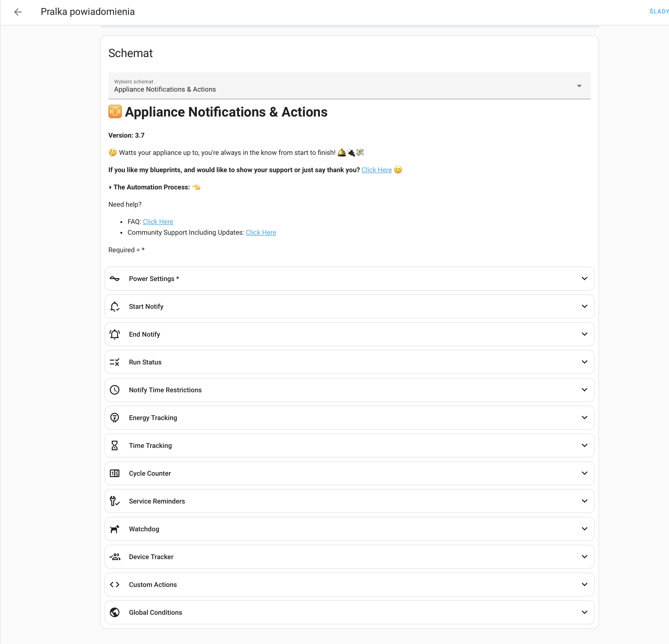Expand the Global Conditions chevron

click(x=584, y=612)
